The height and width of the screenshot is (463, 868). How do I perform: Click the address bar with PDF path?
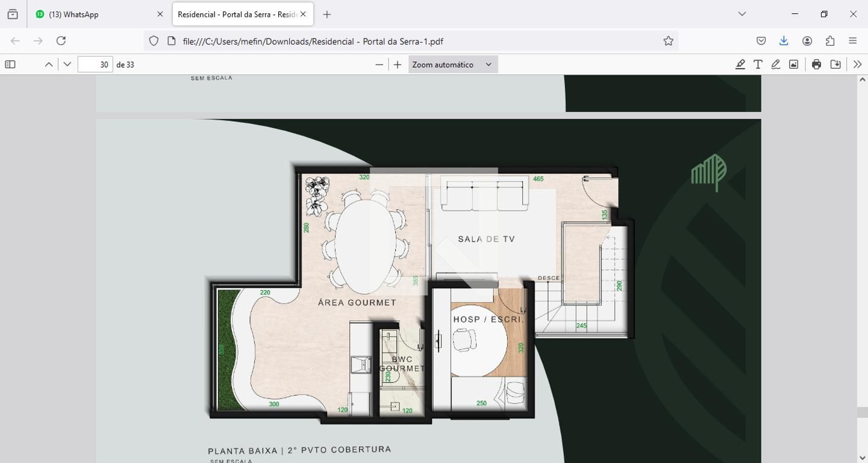point(410,41)
